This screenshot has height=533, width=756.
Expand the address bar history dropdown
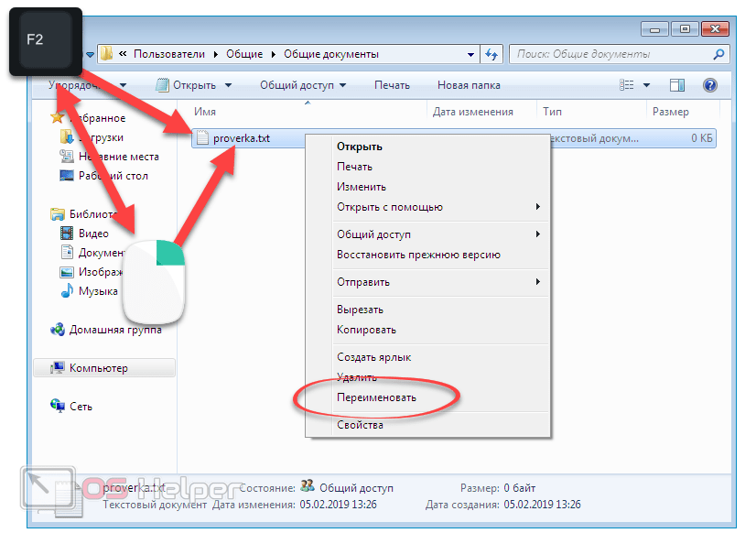tap(470, 55)
